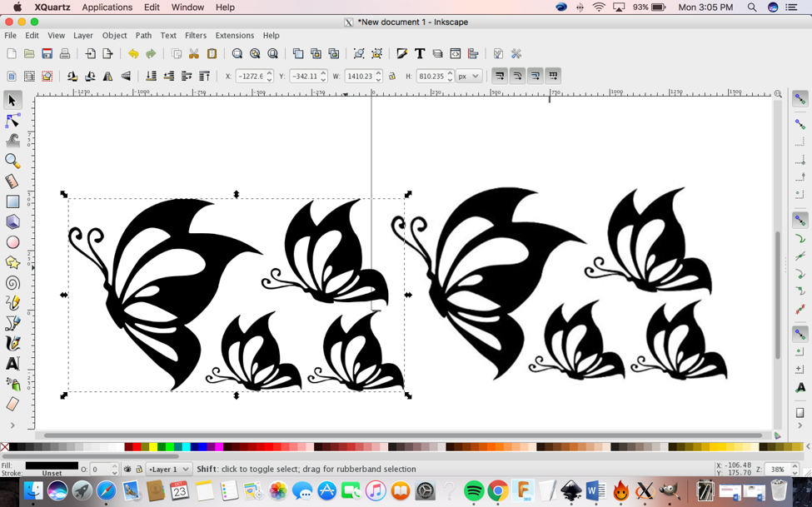Toggle scale stroke width with object

pyautogui.click(x=499, y=76)
